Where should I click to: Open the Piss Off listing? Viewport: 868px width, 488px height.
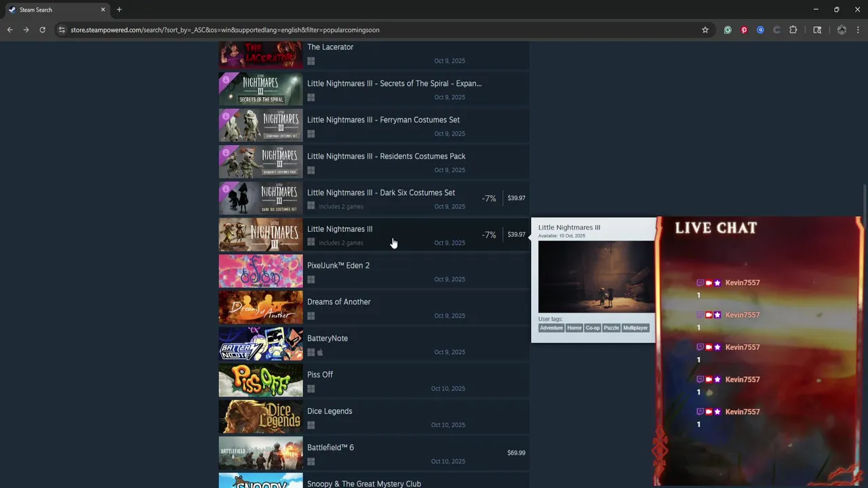[374, 380]
